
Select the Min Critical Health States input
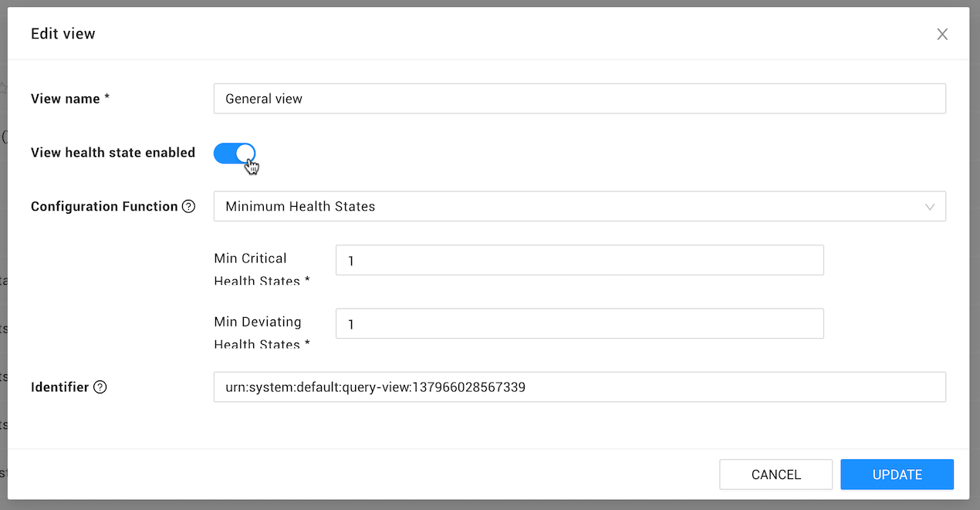click(x=580, y=261)
